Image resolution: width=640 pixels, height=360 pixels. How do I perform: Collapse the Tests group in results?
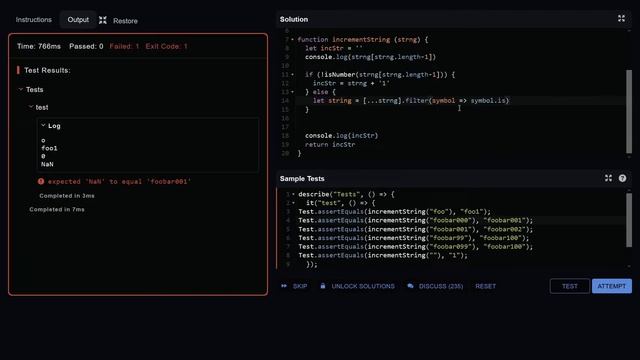[x=21, y=89]
